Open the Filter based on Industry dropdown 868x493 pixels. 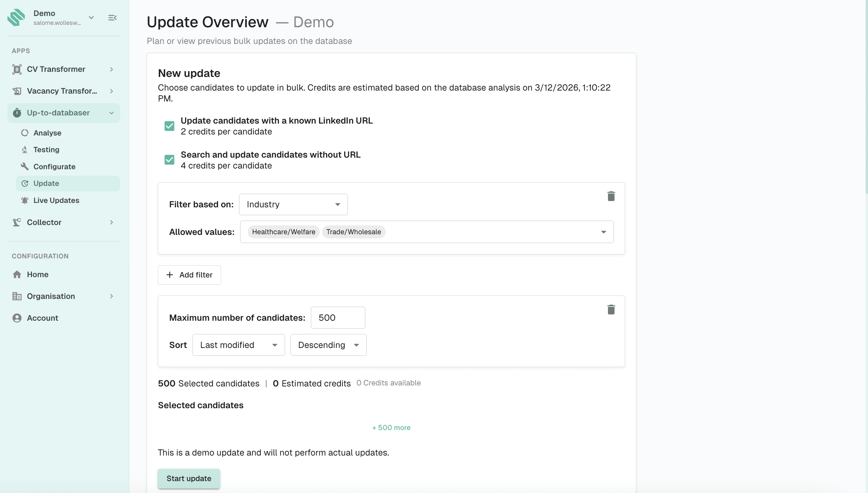293,205
